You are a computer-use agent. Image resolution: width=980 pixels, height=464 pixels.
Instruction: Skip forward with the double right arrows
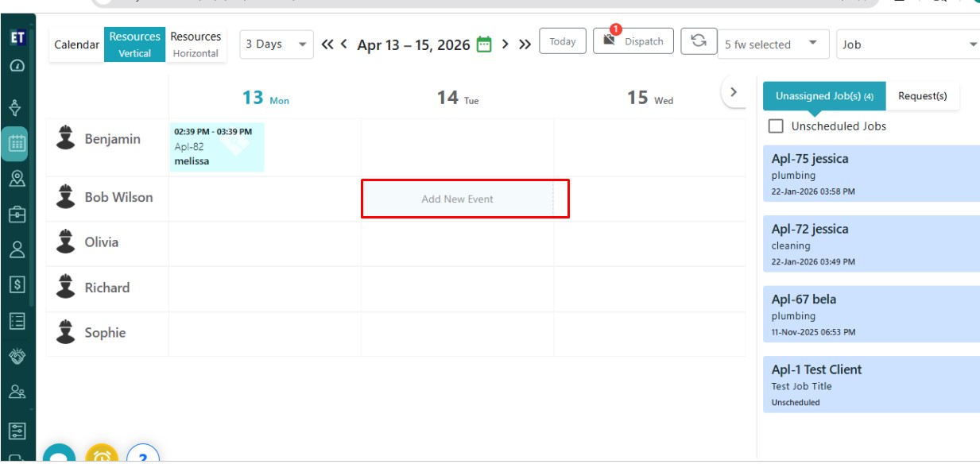pos(525,44)
